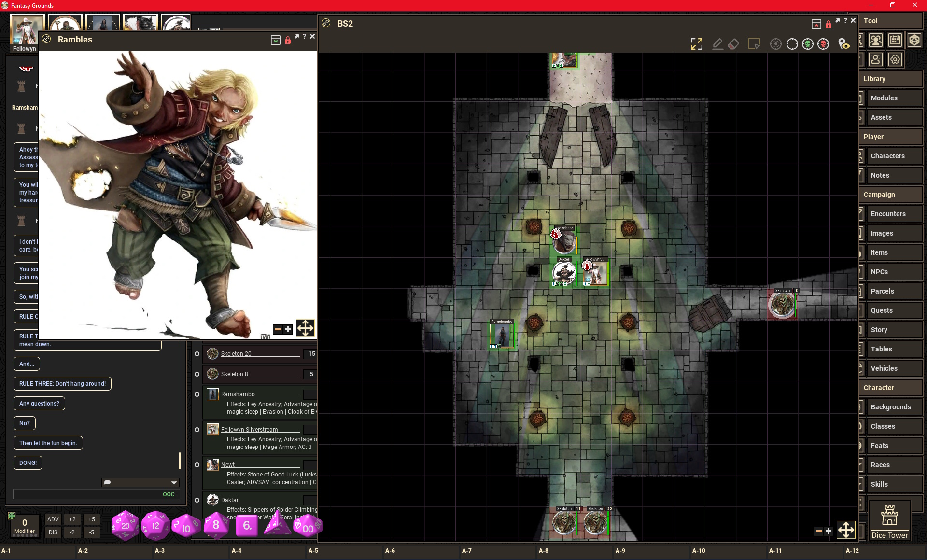Image resolution: width=927 pixels, height=560 pixels.
Task: Expand the Library sidebar section
Action: tap(890, 79)
